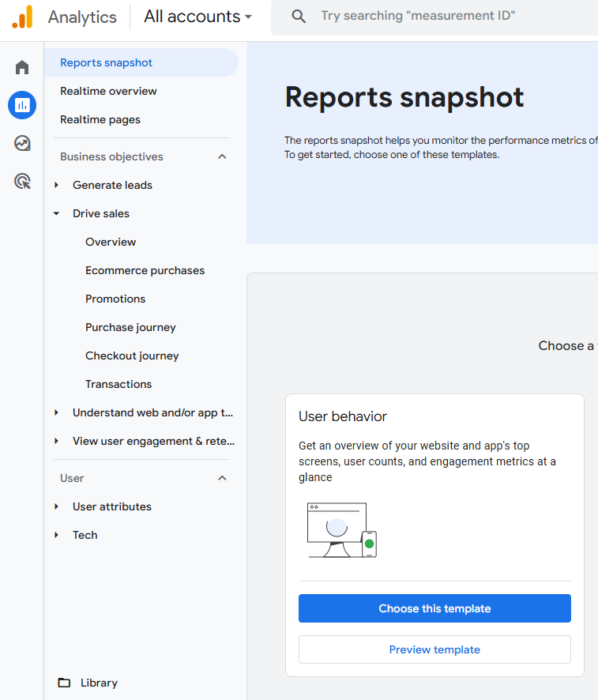Open the All accounts dropdown
The image size is (598, 700).
(197, 17)
